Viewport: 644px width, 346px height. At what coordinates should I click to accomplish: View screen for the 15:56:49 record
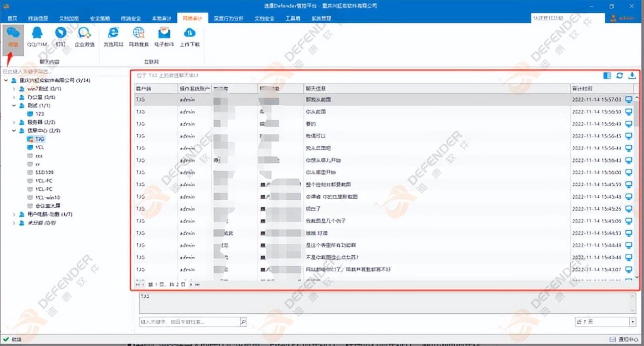coord(629,124)
